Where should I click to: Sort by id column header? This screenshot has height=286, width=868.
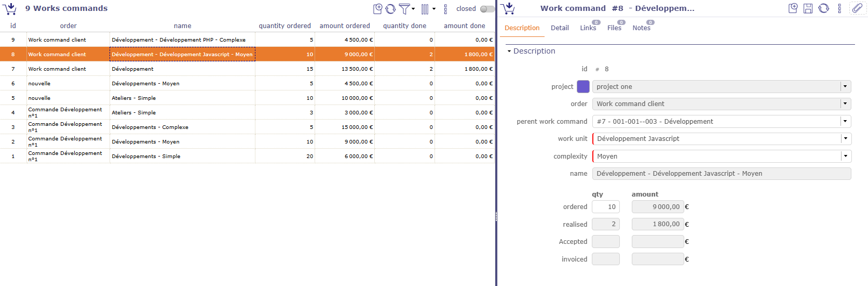tap(13, 25)
